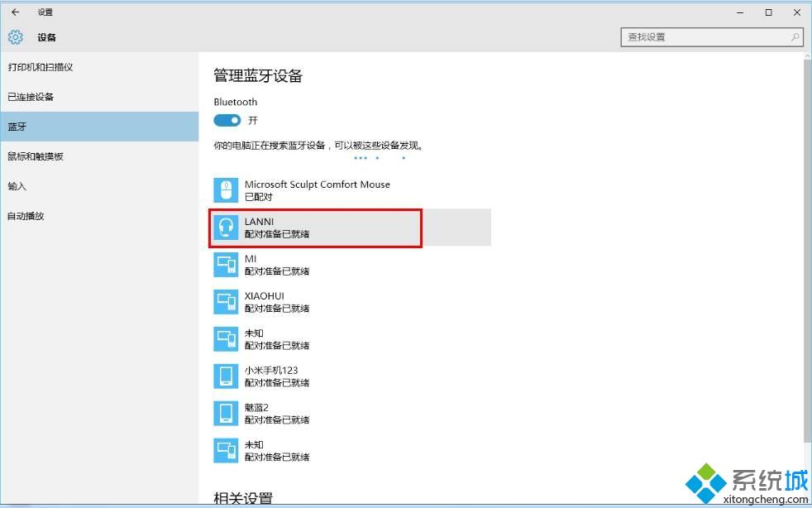Minimize the settings window
The image size is (812, 508).
point(741,12)
